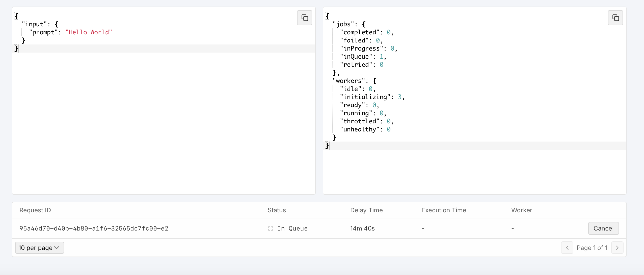Image resolution: width=644 pixels, height=275 pixels.
Task: Click the Execution Time column header
Action: 443,210
